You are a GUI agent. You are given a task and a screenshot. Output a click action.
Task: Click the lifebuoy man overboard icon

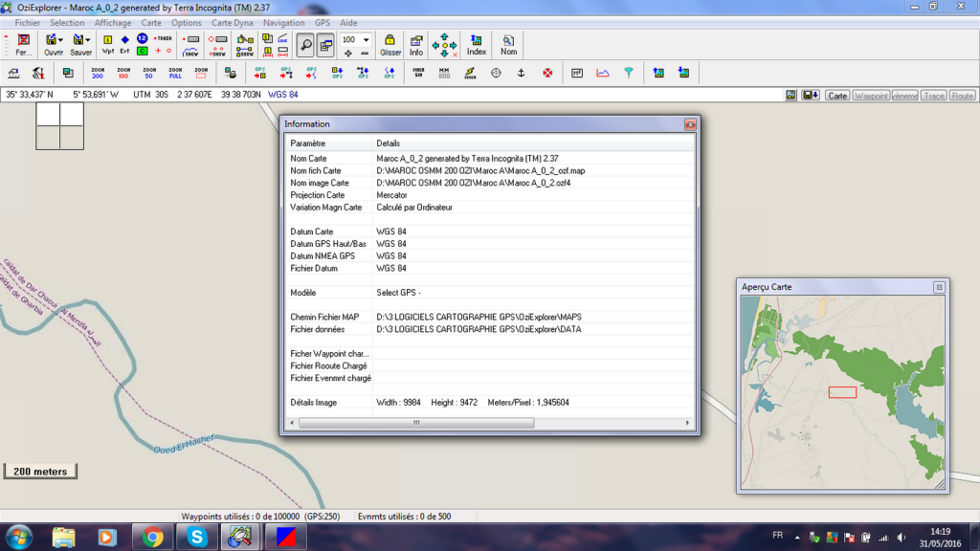pyautogui.click(x=547, y=73)
